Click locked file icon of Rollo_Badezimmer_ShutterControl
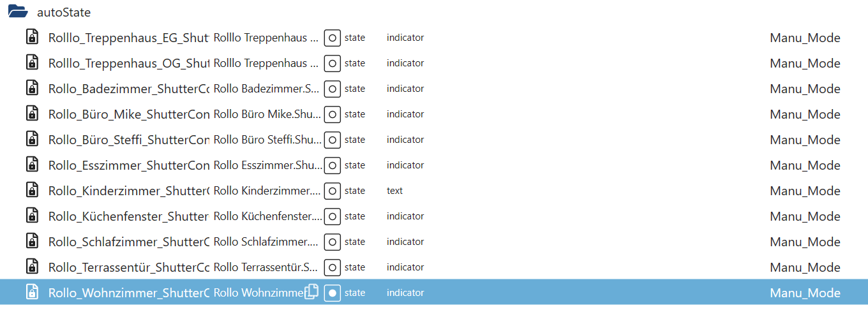The height and width of the screenshot is (310, 868). [x=32, y=88]
